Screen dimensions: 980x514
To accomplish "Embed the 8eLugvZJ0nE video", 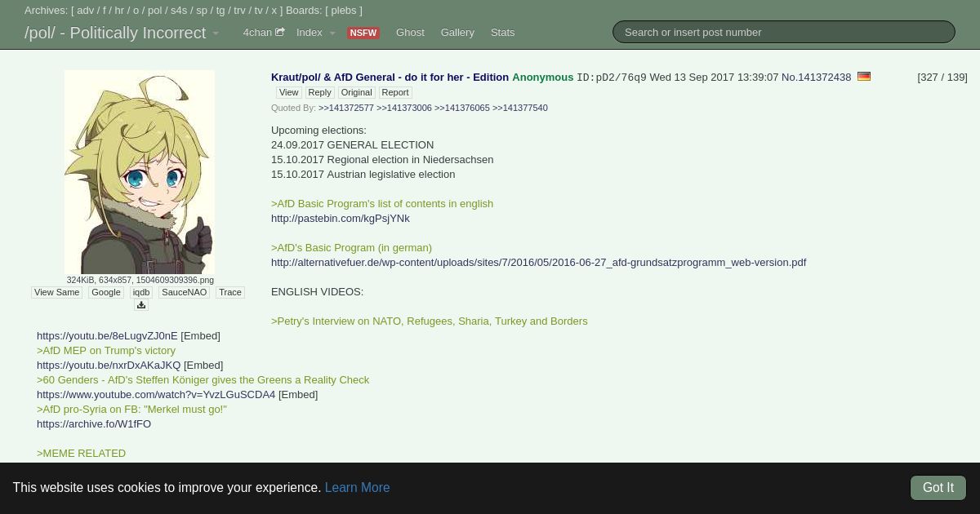I will pyautogui.click(x=200, y=335).
